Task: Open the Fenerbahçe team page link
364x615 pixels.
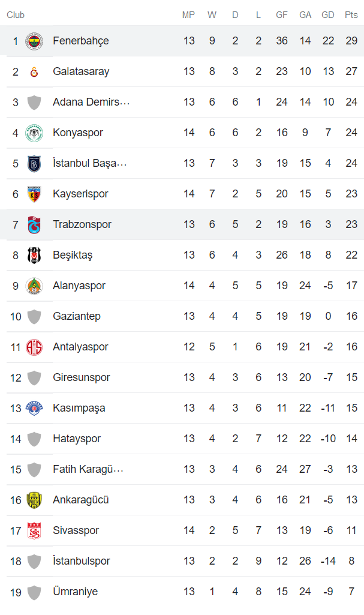Action: (81, 40)
